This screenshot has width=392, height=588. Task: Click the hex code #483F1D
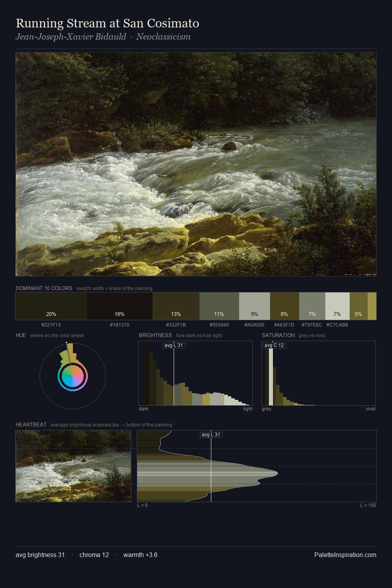284,325
